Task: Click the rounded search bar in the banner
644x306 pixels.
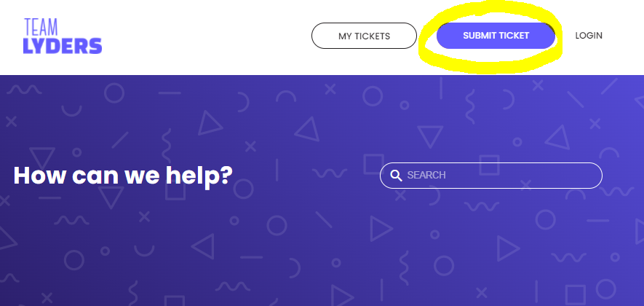Action: pos(491,176)
